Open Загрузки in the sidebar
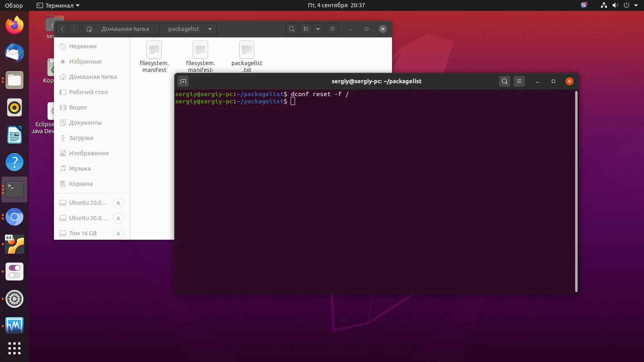 point(81,138)
